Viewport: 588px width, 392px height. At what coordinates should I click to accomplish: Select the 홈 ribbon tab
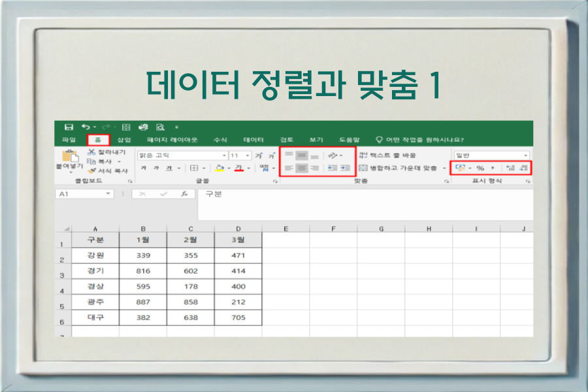[x=98, y=140]
